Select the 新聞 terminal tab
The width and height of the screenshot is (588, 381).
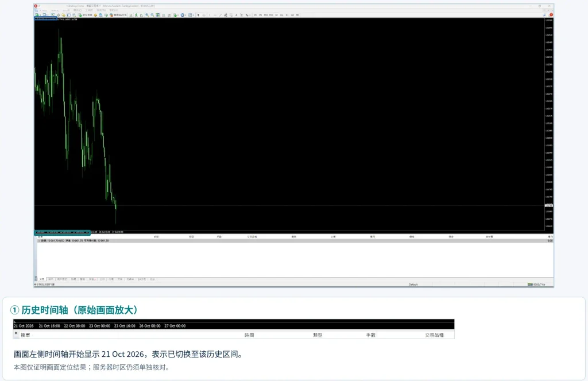pyautogui.click(x=73, y=279)
